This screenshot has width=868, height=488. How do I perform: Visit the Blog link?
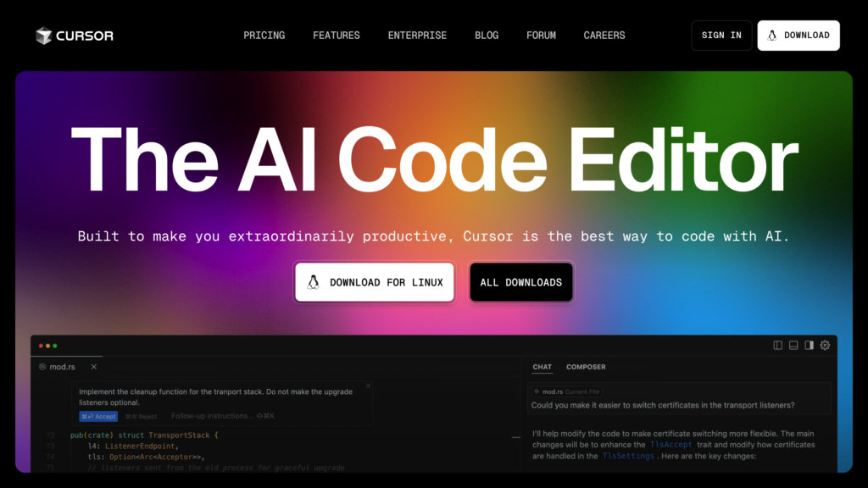tap(487, 36)
